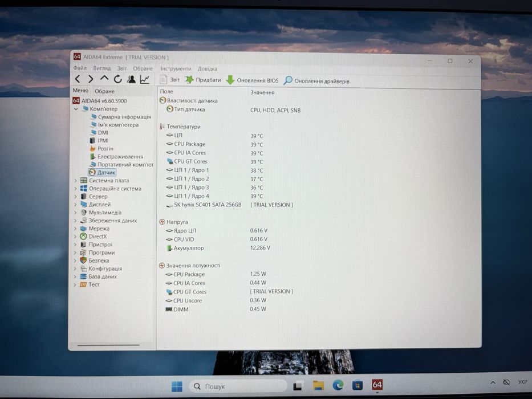
Task: Select the Тип датчика row
Action: pyautogui.click(x=233, y=109)
